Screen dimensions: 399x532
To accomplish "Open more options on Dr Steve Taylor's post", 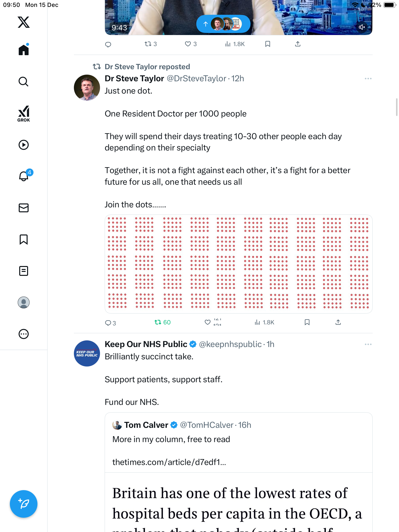I will click(x=368, y=79).
